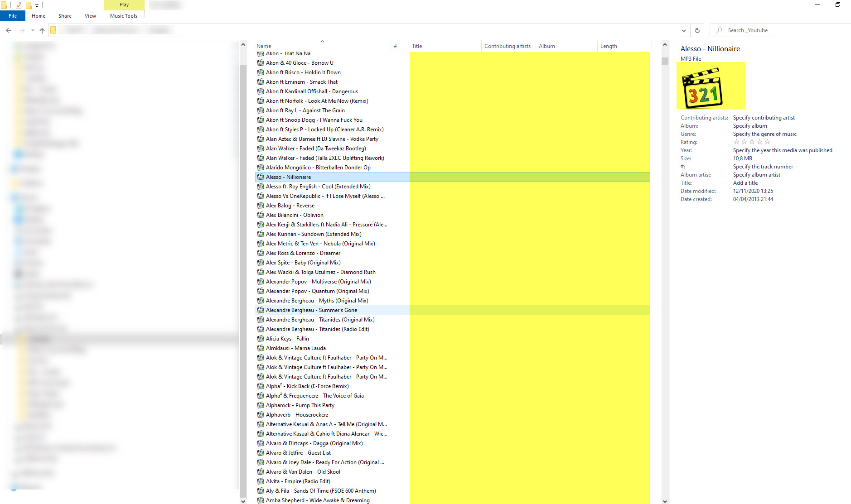Click icon of Alex Bilancini - Oblivion
851x504 pixels.
coord(261,215)
